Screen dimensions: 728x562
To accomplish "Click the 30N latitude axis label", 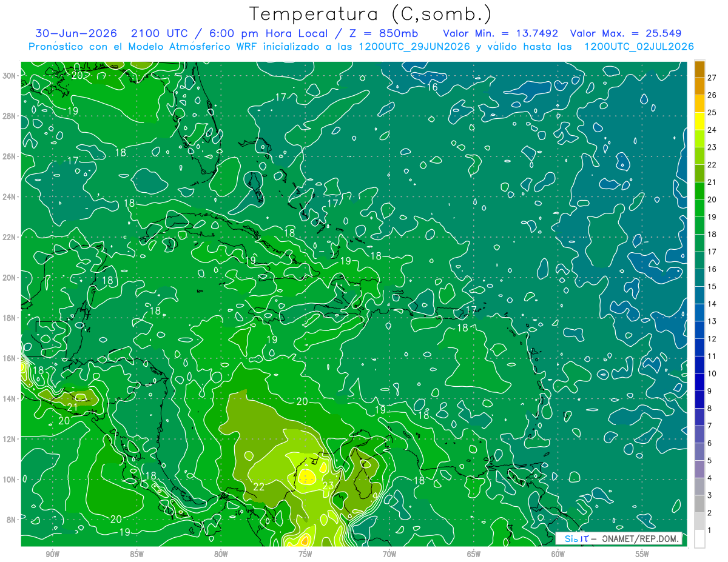I will (x=10, y=75).
